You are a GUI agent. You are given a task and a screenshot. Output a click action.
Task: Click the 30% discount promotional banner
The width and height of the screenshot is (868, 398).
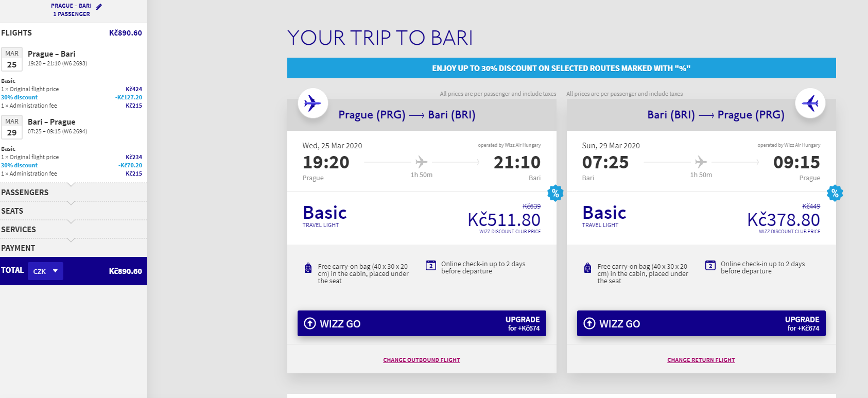[561, 68]
